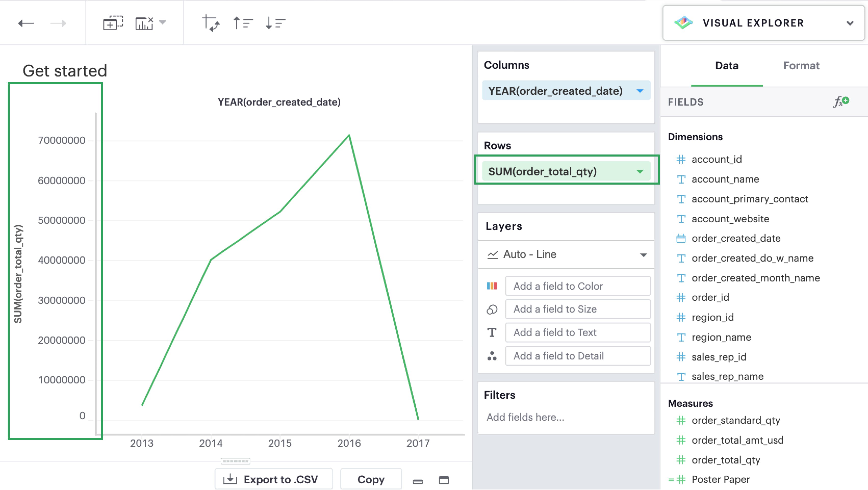This screenshot has height=490, width=868.
Task: Click the Add a field to Color box
Action: (x=577, y=286)
